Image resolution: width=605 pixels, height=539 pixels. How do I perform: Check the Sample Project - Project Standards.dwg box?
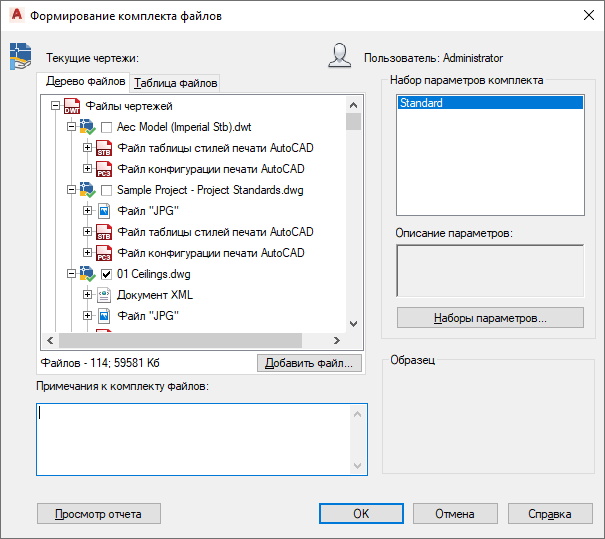click(x=106, y=190)
